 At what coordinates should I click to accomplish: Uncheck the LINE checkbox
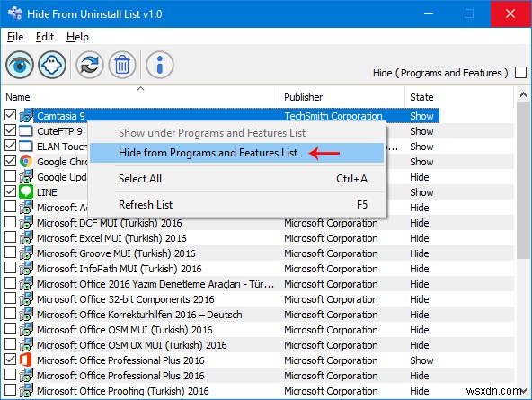[x=10, y=191]
